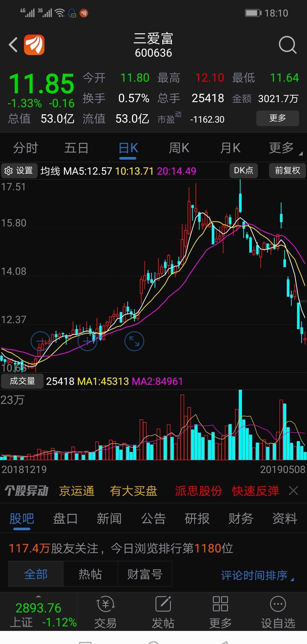Open the 研报 tab
Viewport: 307px width, 644px height.
197,519
